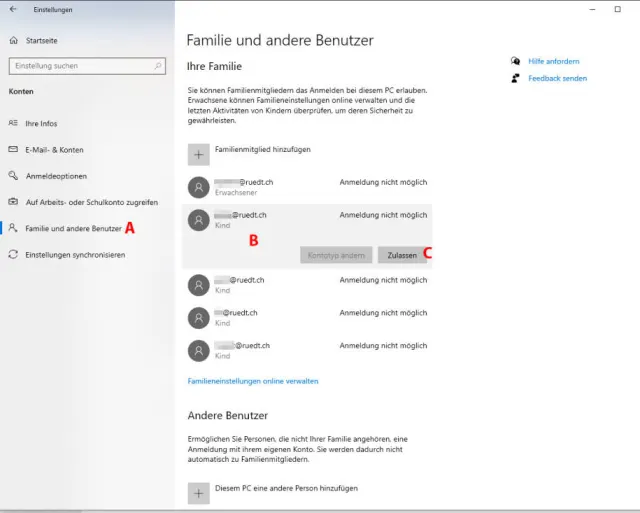Open the Hilfe anfordern link
The image size is (640, 513).
click(553, 61)
